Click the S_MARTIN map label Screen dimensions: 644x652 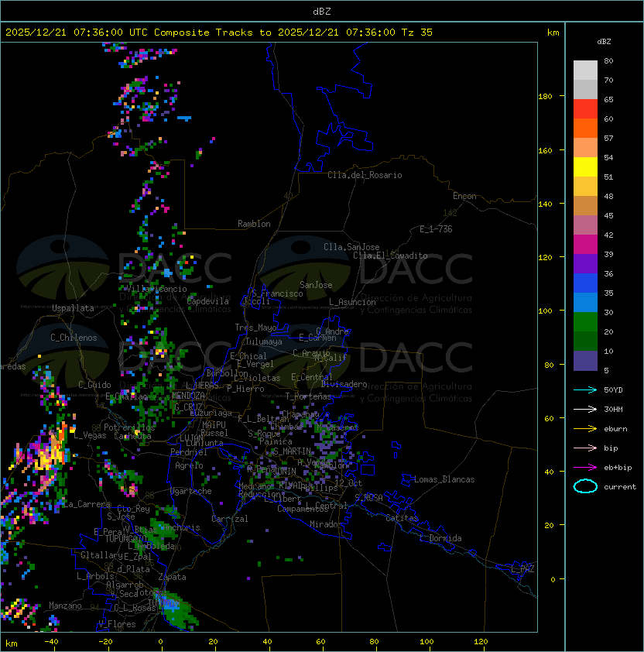(x=292, y=451)
